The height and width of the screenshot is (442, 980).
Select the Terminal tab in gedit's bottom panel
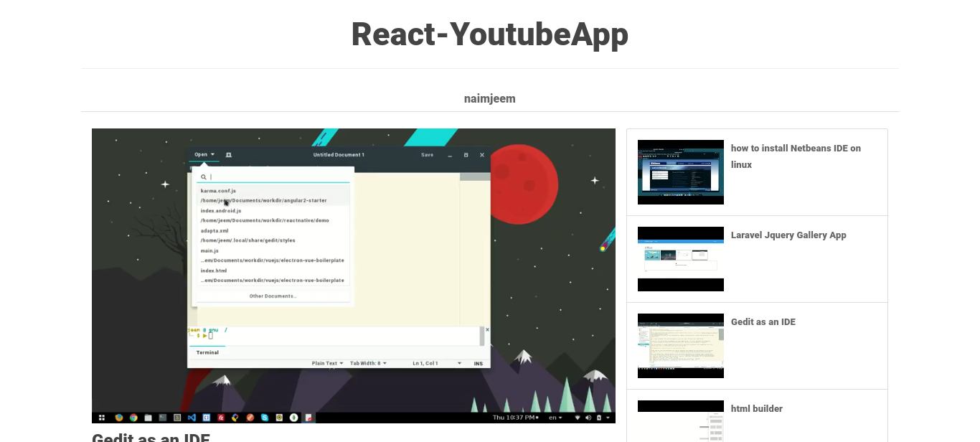pos(207,352)
